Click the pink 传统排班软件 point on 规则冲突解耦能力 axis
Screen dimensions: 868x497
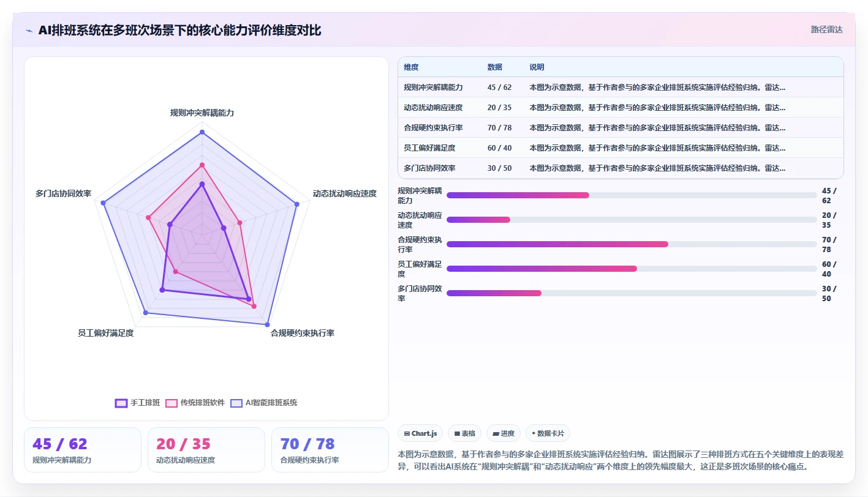202,164
